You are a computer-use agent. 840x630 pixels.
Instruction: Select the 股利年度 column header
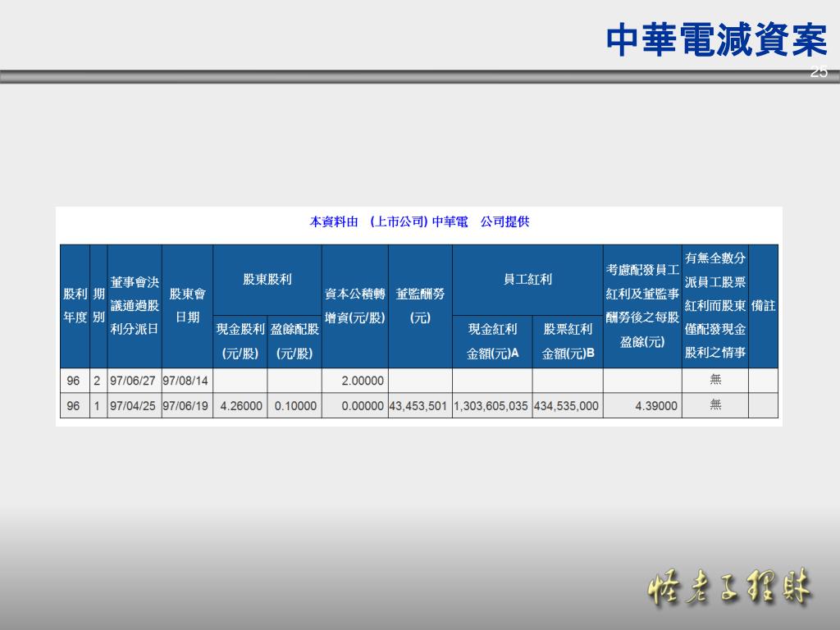75,306
